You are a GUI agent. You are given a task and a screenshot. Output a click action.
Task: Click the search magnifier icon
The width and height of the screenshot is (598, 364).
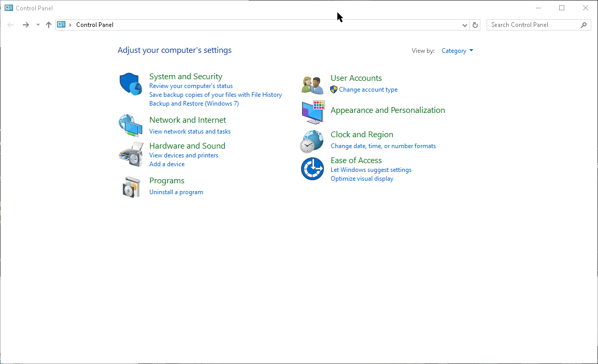click(x=583, y=25)
